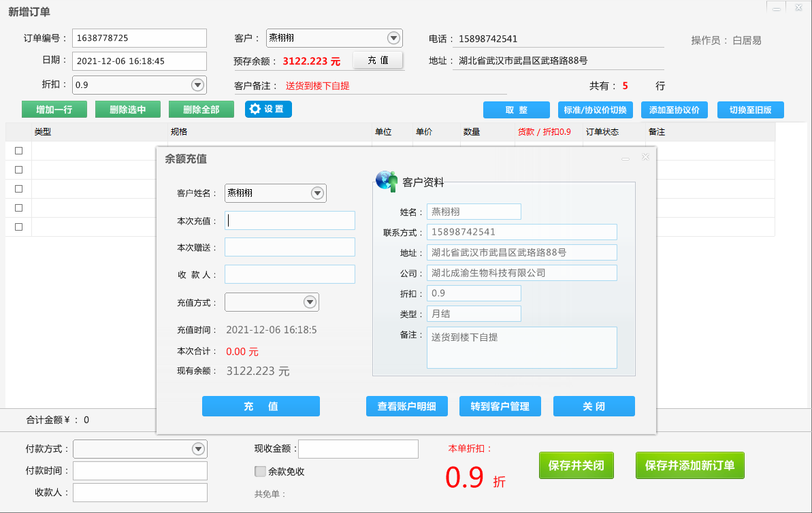
Task: Click the gear Settings button
Action: click(x=268, y=109)
